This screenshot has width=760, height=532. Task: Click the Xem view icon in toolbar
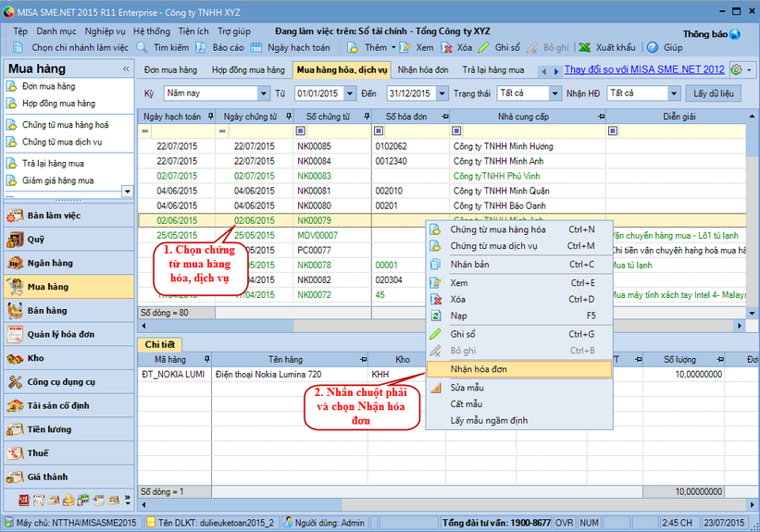click(405, 47)
